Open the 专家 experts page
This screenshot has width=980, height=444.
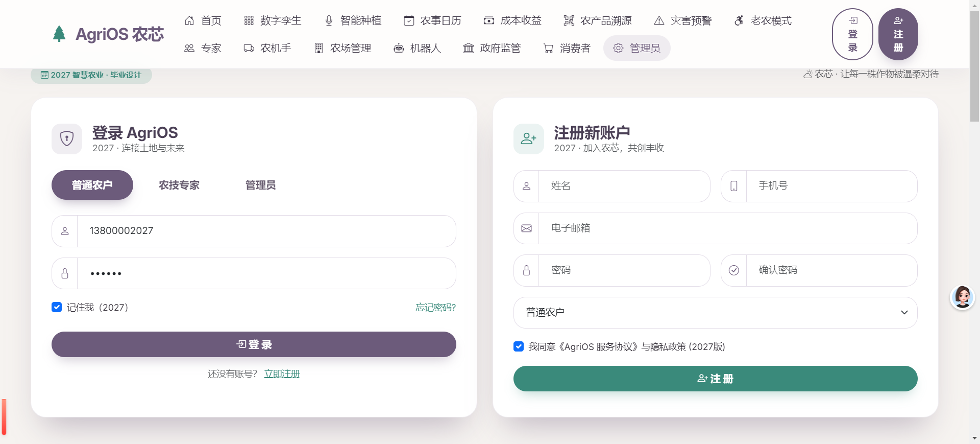point(203,48)
